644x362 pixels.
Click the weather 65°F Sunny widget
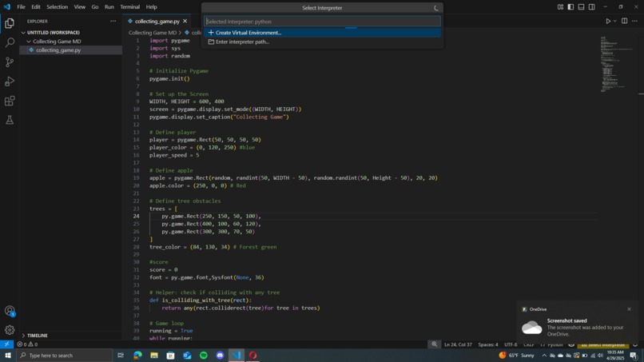517,356
